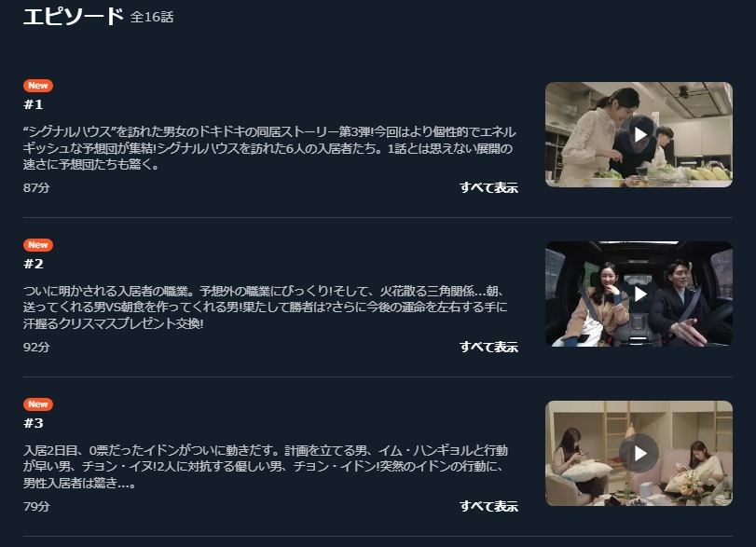Play episode #3 via thumbnail play icon
Image resolution: width=756 pixels, height=547 pixels.
639,453
